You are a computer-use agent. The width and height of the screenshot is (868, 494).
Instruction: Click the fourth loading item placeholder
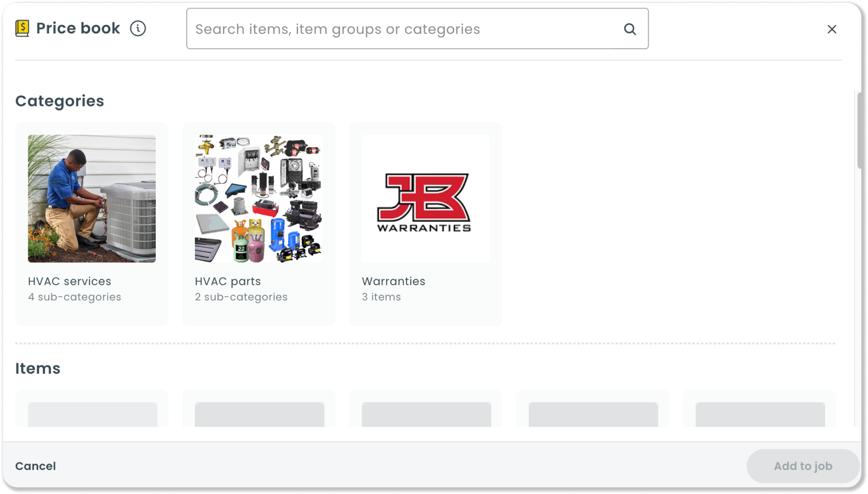593,414
